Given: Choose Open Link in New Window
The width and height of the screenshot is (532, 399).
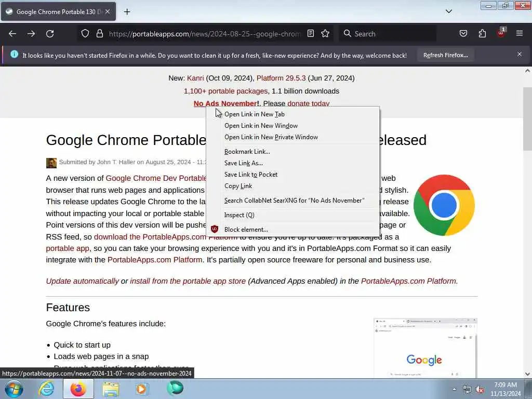Looking at the screenshot, I should pos(292,126).
